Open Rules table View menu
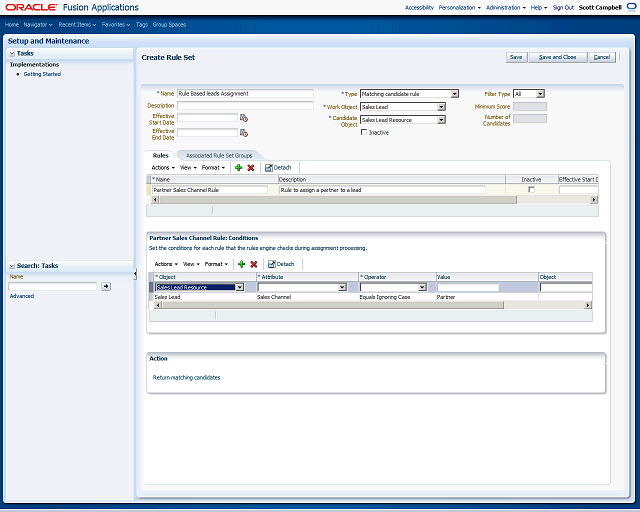640x512 pixels. 188,167
